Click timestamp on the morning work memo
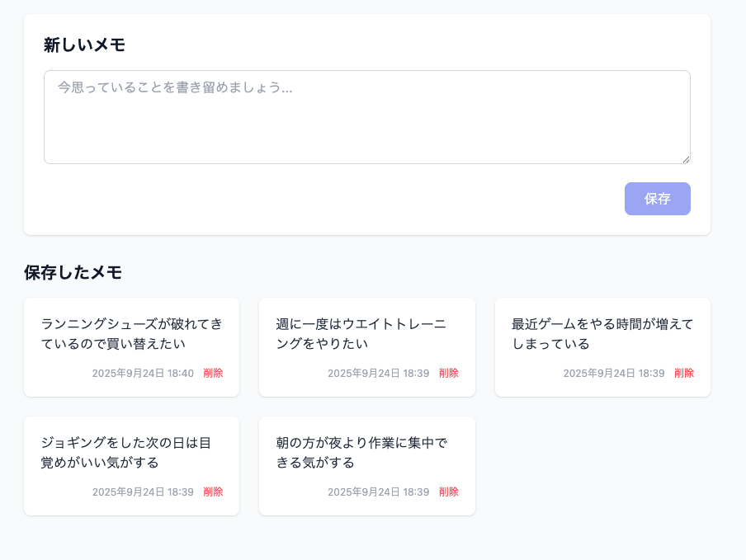Image resolution: width=746 pixels, height=560 pixels. coord(378,492)
